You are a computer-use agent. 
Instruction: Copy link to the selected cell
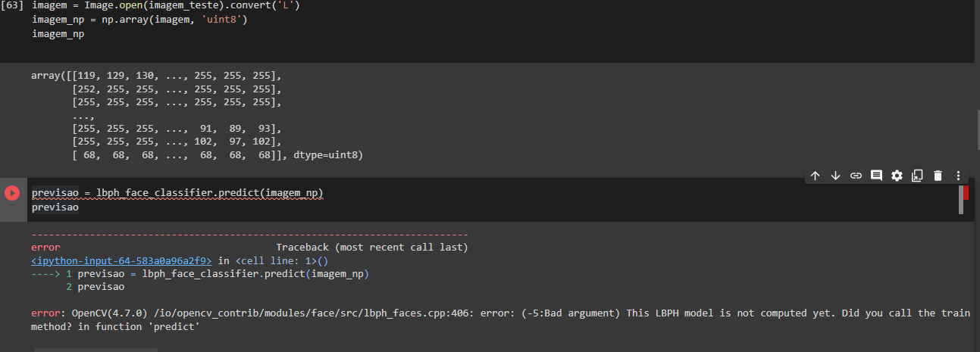click(x=856, y=176)
